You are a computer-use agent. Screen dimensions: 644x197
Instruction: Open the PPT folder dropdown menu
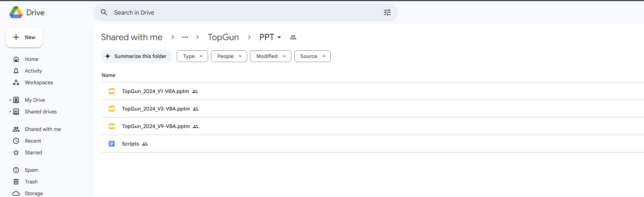[x=270, y=37]
